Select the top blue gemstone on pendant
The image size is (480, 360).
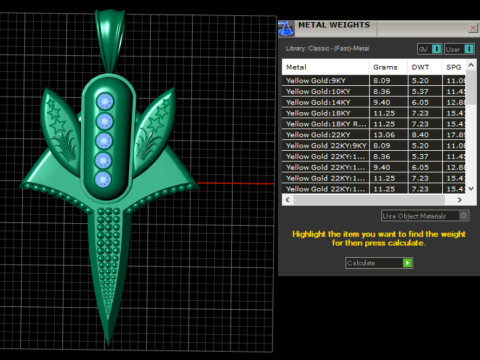point(105,101)
